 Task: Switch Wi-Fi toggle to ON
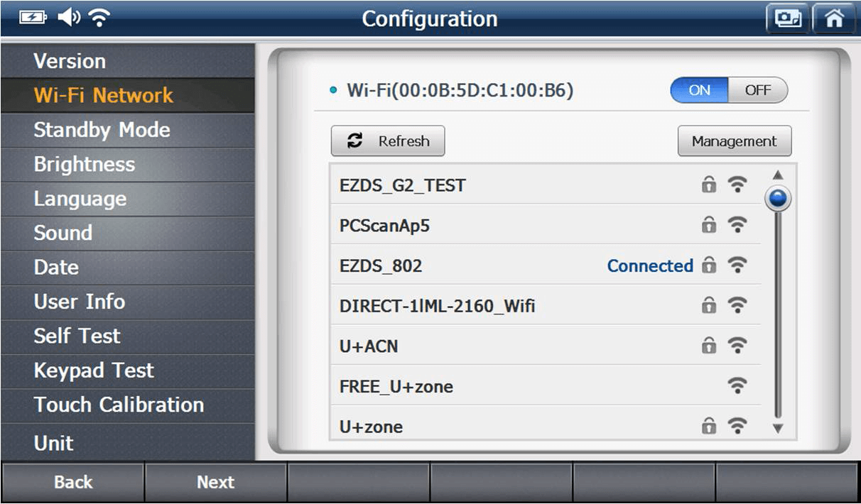click(x=700, y=90)
